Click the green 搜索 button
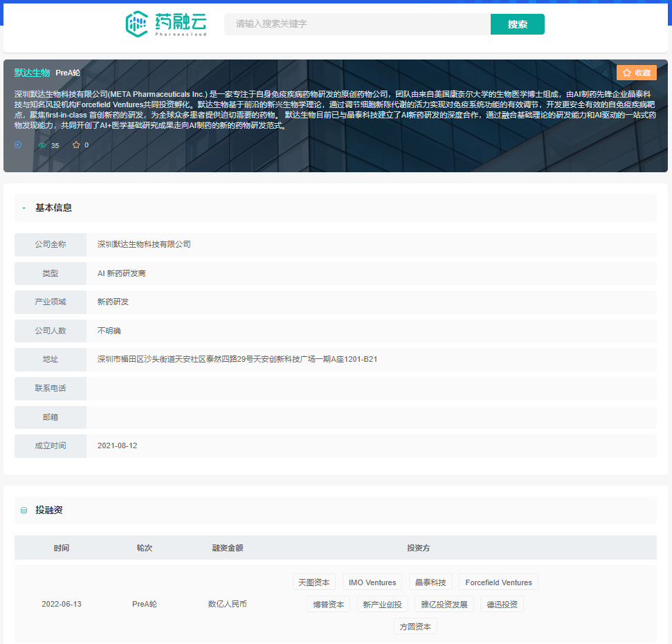The image size is (672, 644). tap(517, 24)
